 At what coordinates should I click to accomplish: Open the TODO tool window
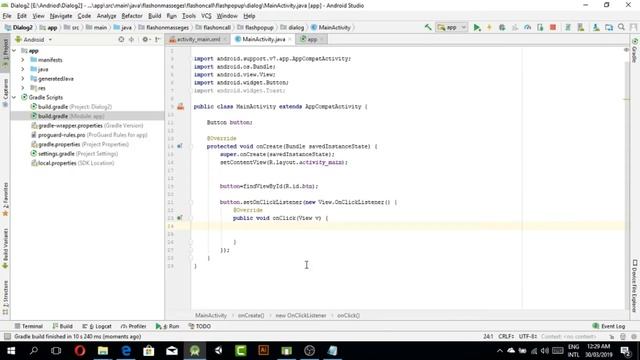click(x=200, y=327)
